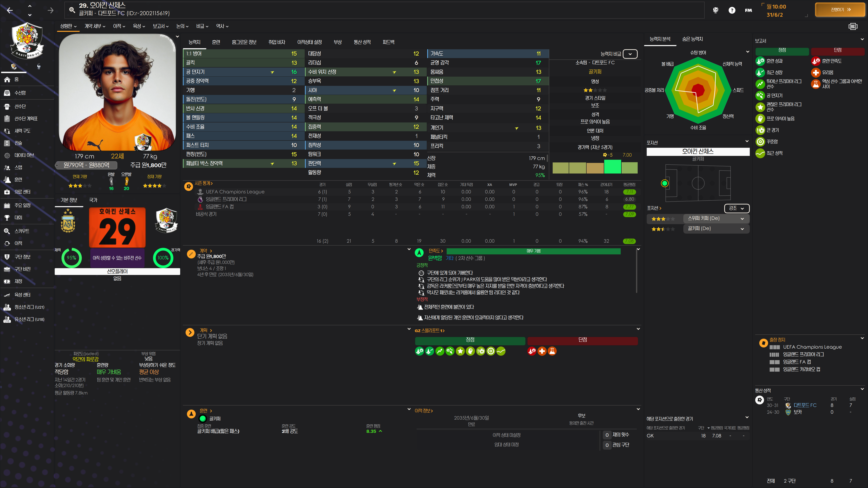
Task: Open the 이적 dropdown in top menu
Action: point(119,26)
